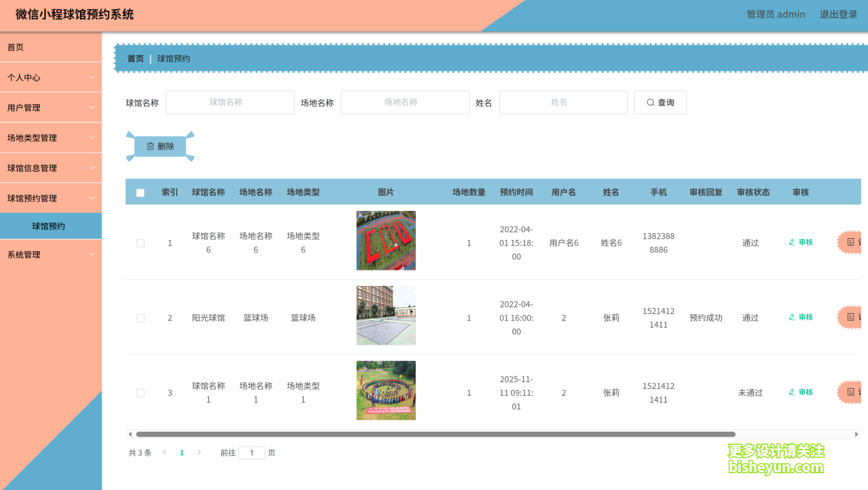Click the document detail icon in the second row

(849, 317)
